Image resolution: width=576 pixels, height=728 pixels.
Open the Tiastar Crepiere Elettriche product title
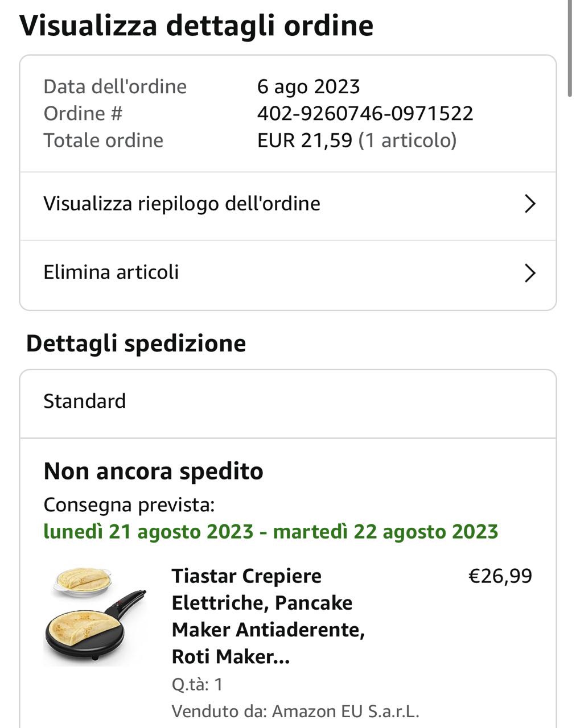268,616
